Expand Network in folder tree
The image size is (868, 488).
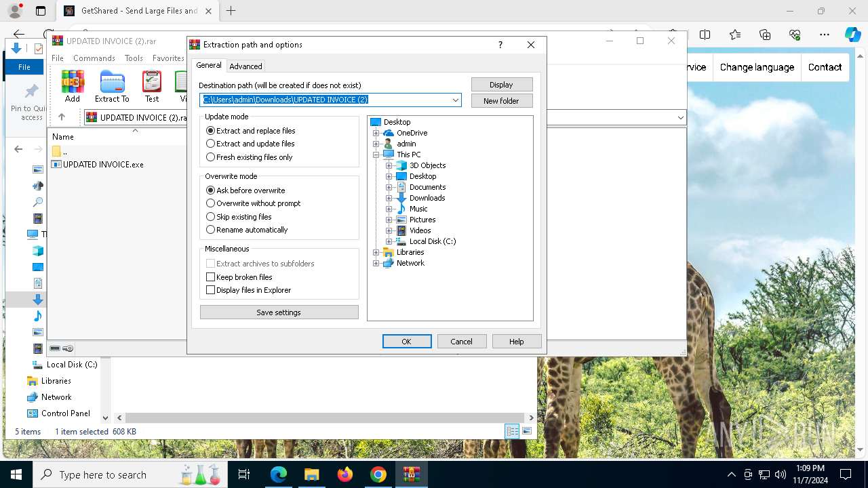pos(376,263)
